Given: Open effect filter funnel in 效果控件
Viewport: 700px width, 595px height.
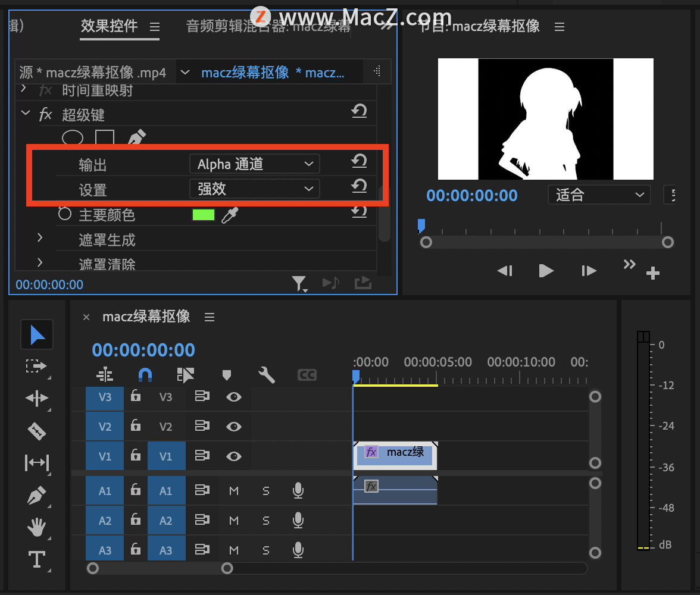Looking at the screenshot, I should 299,283.
